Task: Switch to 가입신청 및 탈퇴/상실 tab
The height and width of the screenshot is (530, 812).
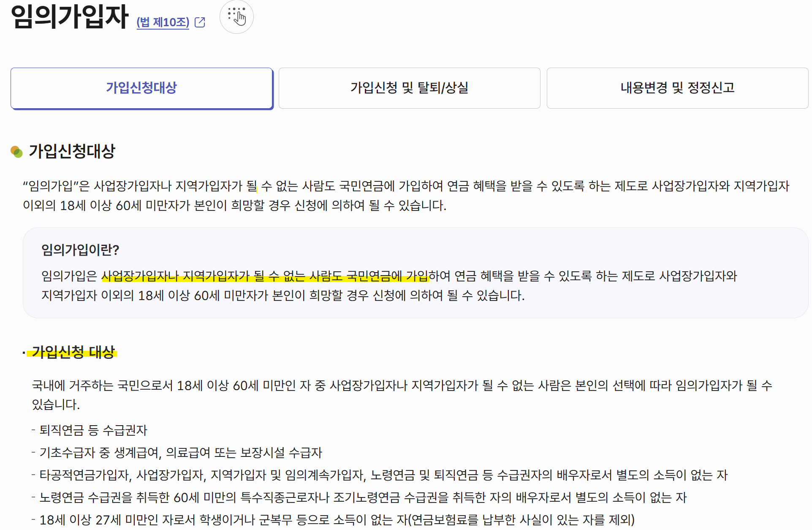Action: click(409, 88)
